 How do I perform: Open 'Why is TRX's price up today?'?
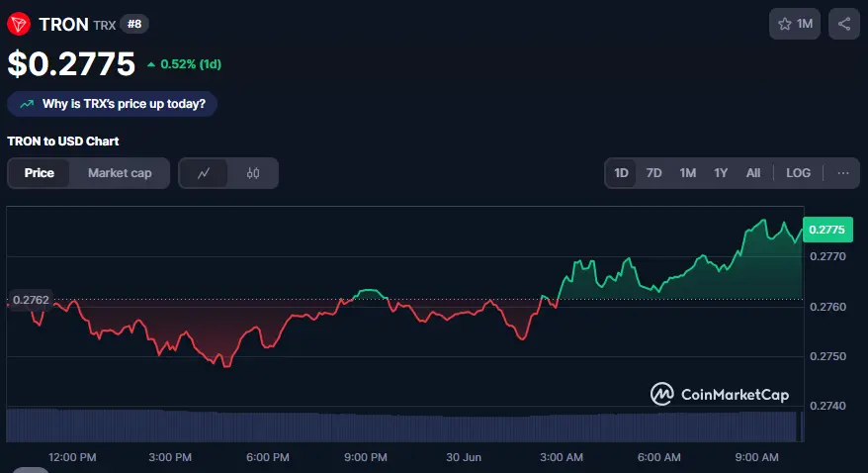[x=113, y=104]
